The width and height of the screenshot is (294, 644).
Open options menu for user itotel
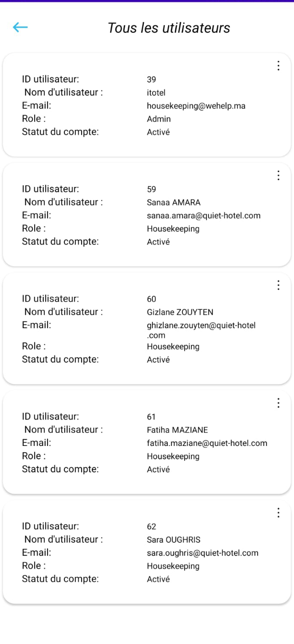pos(279,66)
